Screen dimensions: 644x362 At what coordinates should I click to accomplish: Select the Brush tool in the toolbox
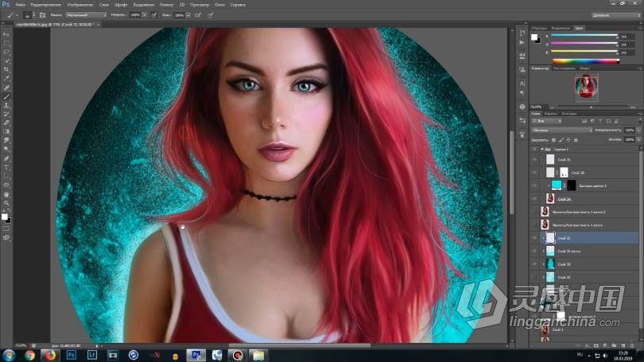click(x=6, y=96)
